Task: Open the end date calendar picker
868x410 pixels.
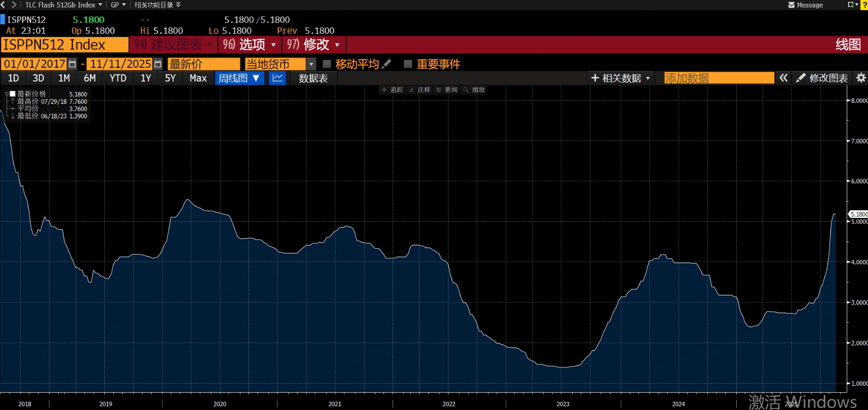Action: click(x=158, y=64)
